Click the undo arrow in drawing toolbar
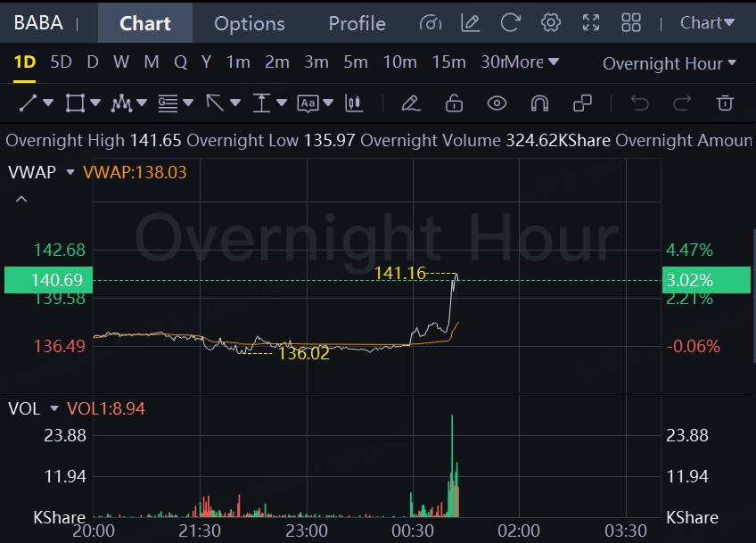Viewport: 756px width, 543px height. [x=640, y=103]
